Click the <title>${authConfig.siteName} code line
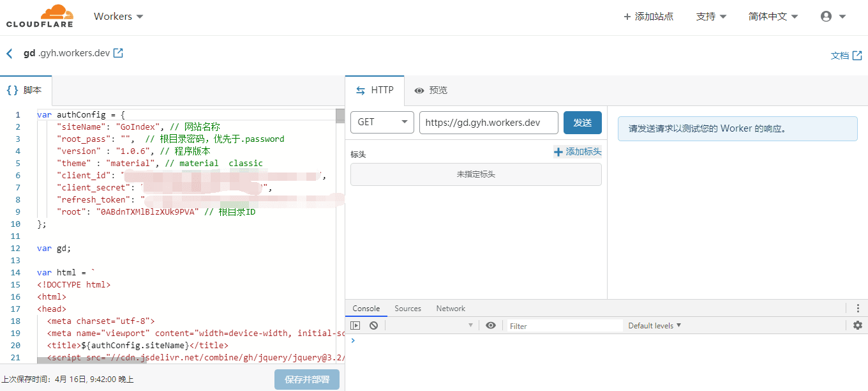Image resolution: width=868 pixels, height=391 pixels. tap(137, 346)
